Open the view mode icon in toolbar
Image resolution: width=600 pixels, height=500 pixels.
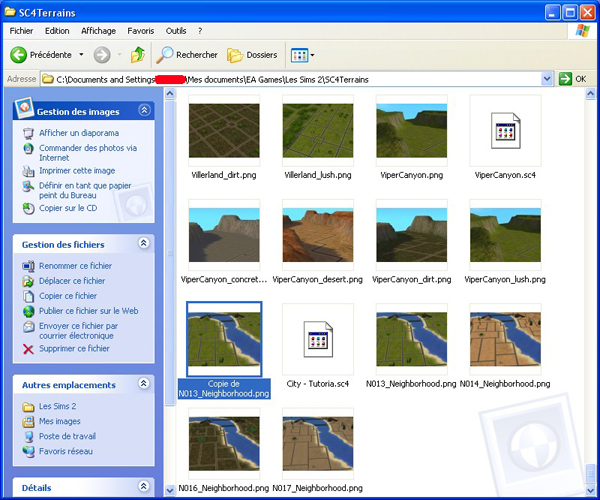pos(299,55)
